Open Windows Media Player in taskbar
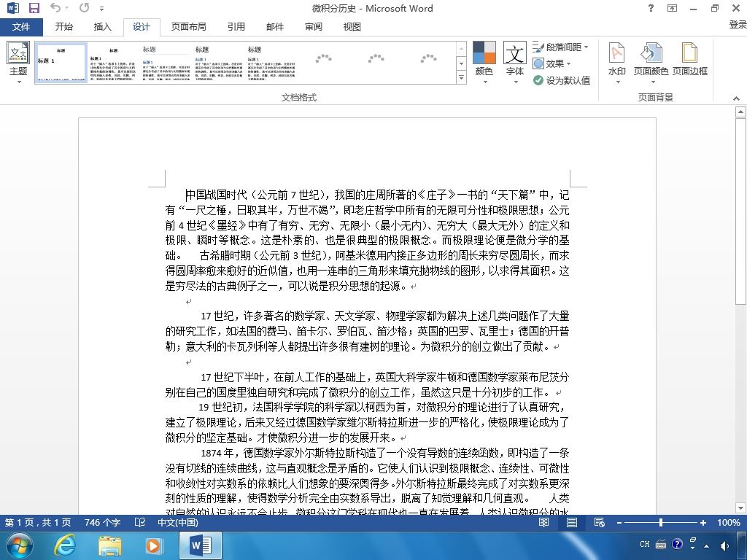Image resolution: width=747 pixels, height=560 pixels. [x=153, y=545]
